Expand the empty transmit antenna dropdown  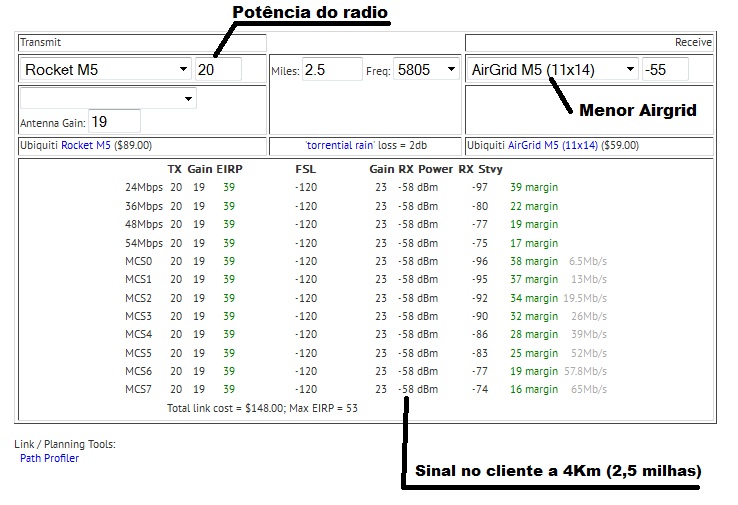click(108, 98)
